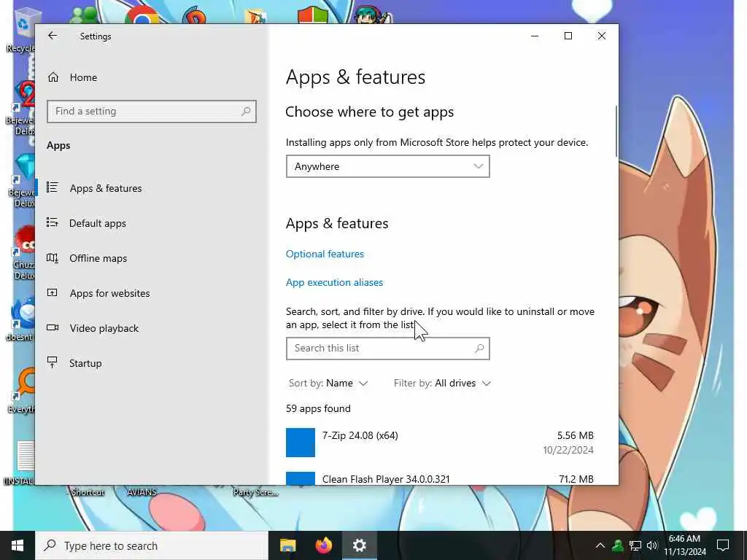747x560 pixels.
Task: Click the Home house icon
Action: pyautogui.click(x=53, y=77)
